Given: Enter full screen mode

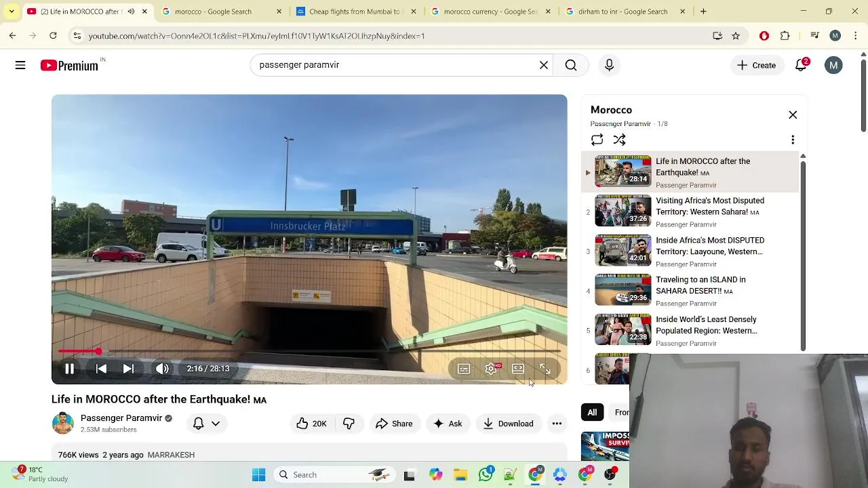Looking at the screenshot, I should click(x=545, y=369).
